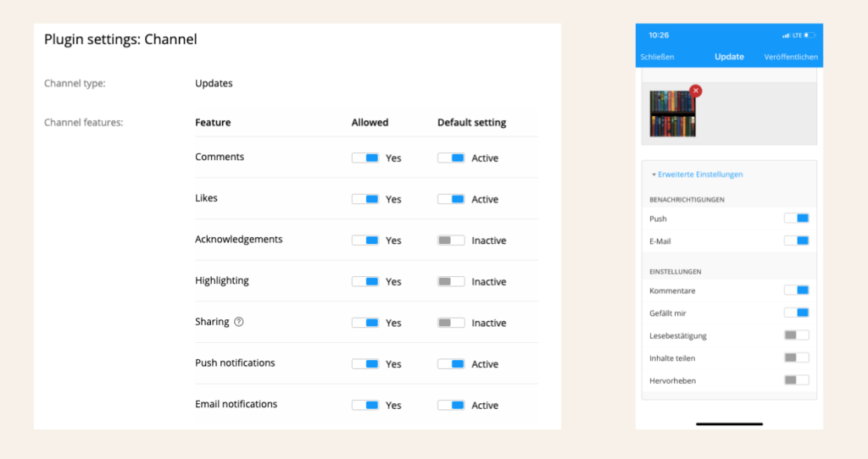This screenshot has height=459, width=868.
Task: Collapse Erweiterte Einstellungen section
Action: [697, 174]
